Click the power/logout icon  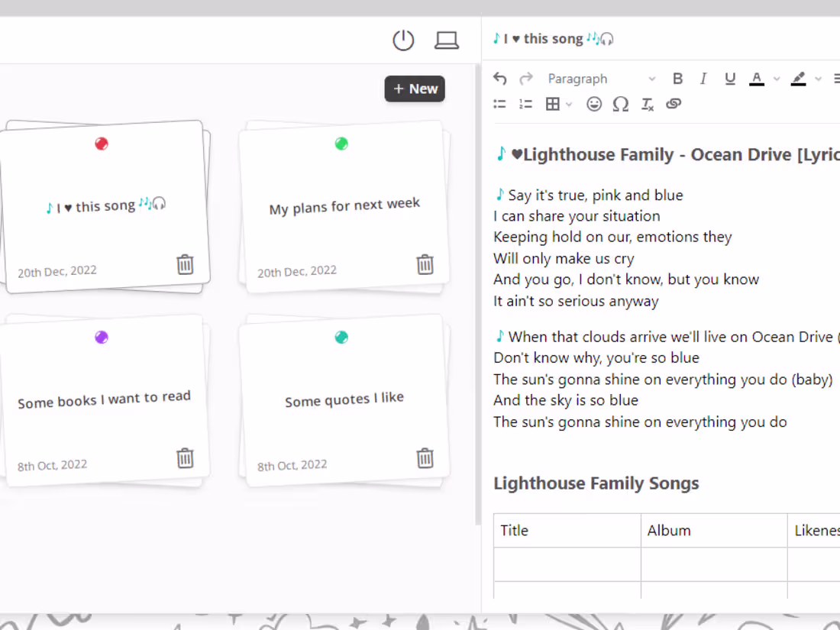click(403, 40)
